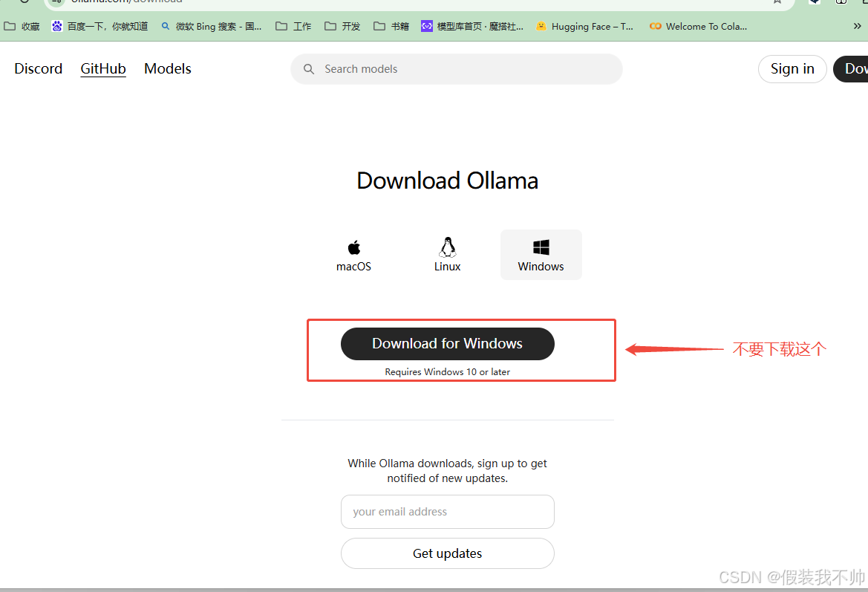Screen dimensions: 868x592
Task: Open the Hugging Face bookmark
Action: point(585,26)
